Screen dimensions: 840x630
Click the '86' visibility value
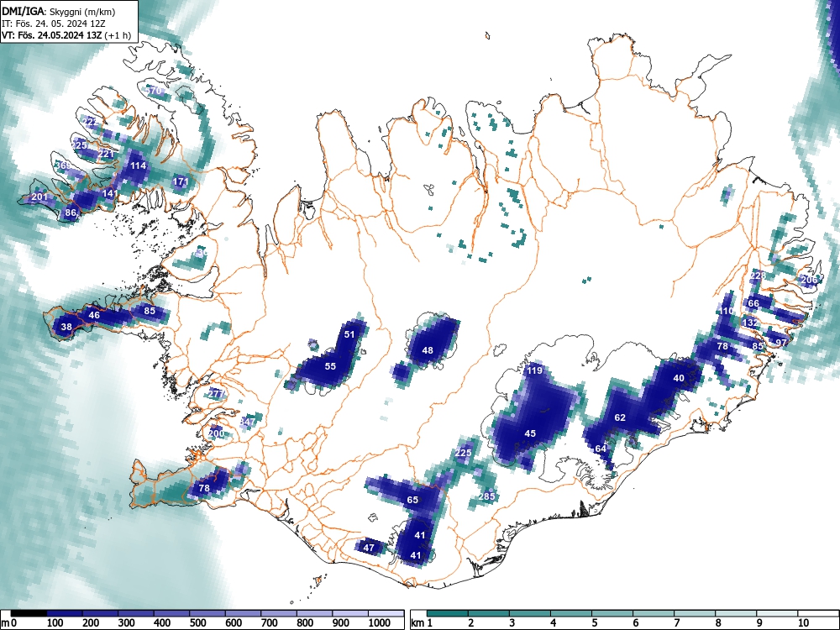point(71,213)
